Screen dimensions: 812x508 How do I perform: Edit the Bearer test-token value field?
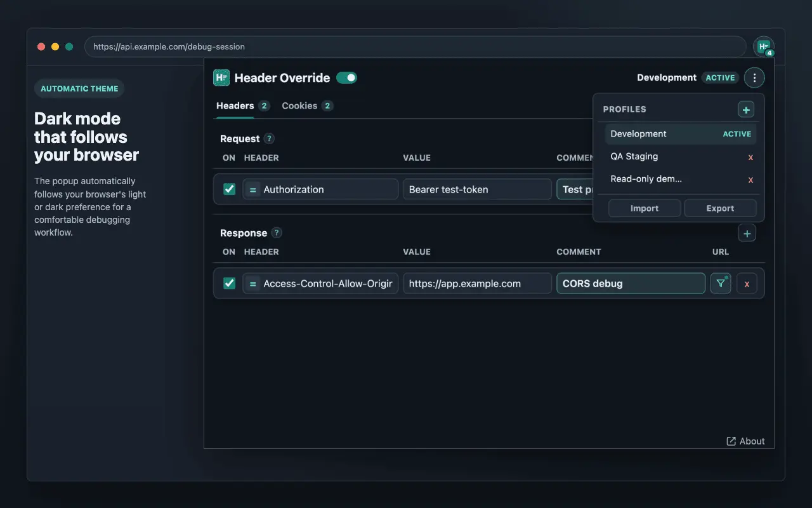pyautogui.click(x=477, y=189)
